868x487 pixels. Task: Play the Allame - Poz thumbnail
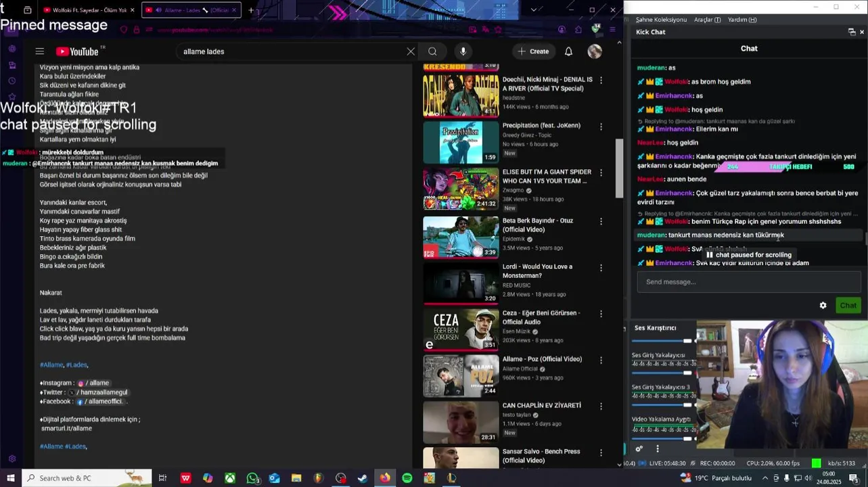pos(461,376)
